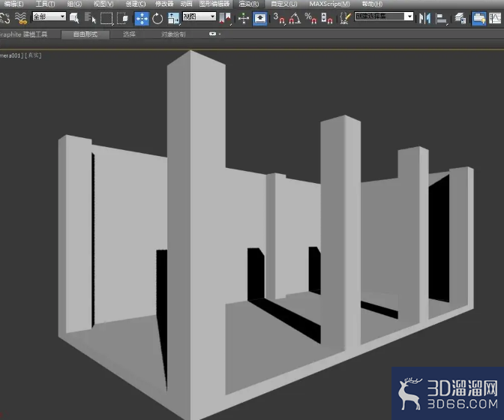Click the Unlink Selection icon
Viewport: 504px width, 420px height.
coord(4,18)
